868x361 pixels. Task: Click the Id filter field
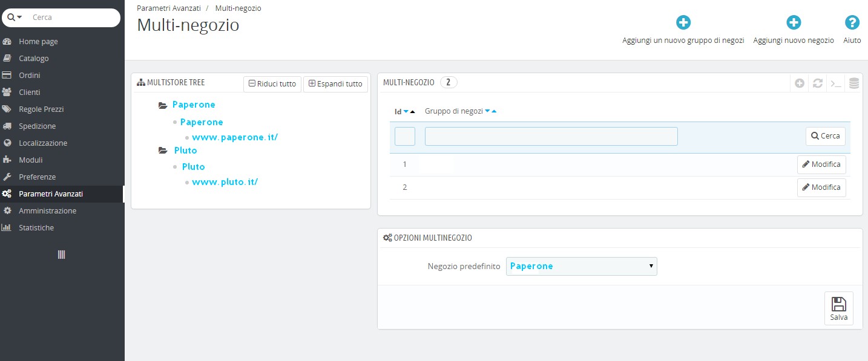405,137
